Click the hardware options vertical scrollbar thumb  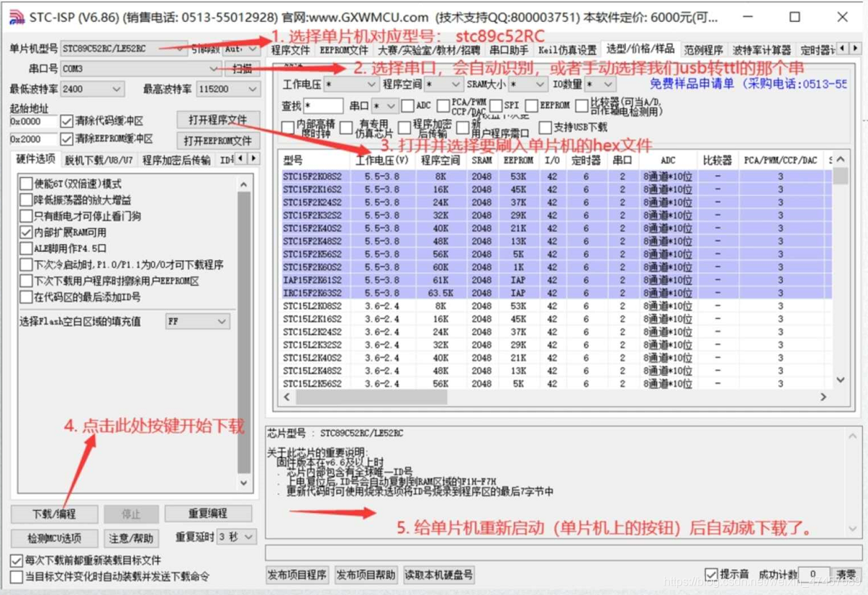[243, 332]
